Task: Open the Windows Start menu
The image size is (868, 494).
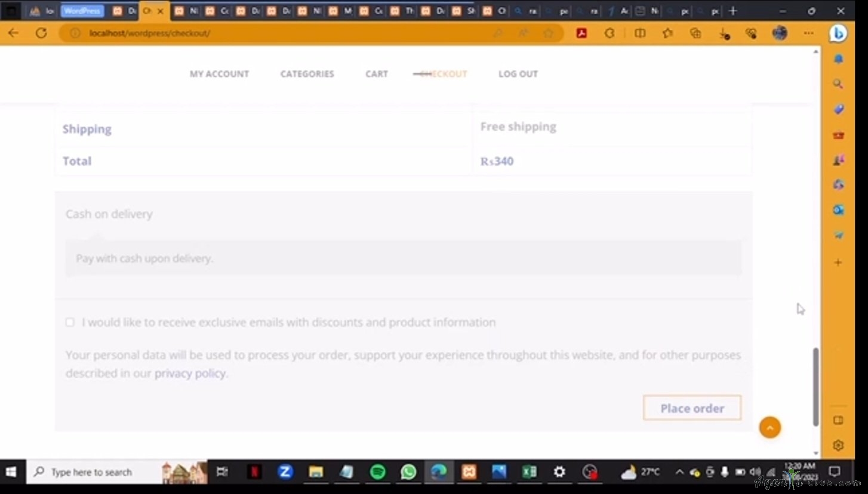Action: pos(11,472)
